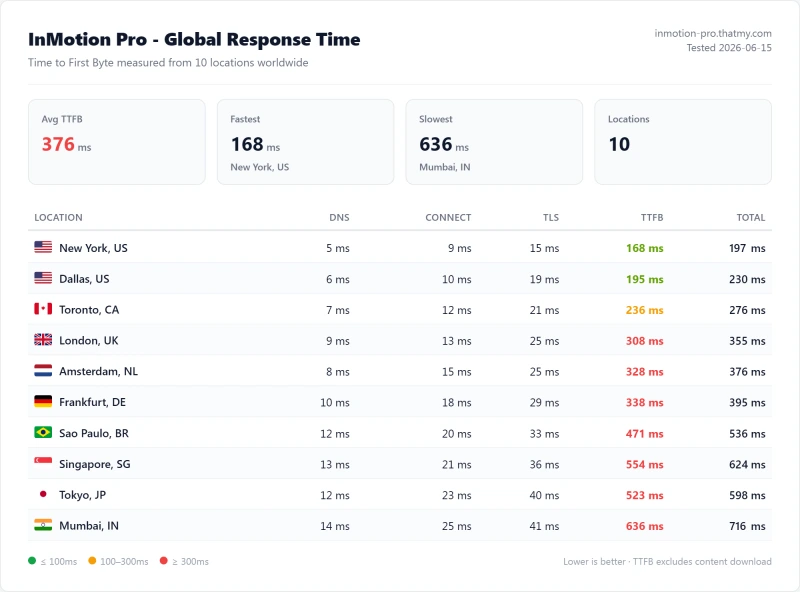Click the '40 ms' TLS value for Tokyo
800x592 pixels.
(544, 495)
